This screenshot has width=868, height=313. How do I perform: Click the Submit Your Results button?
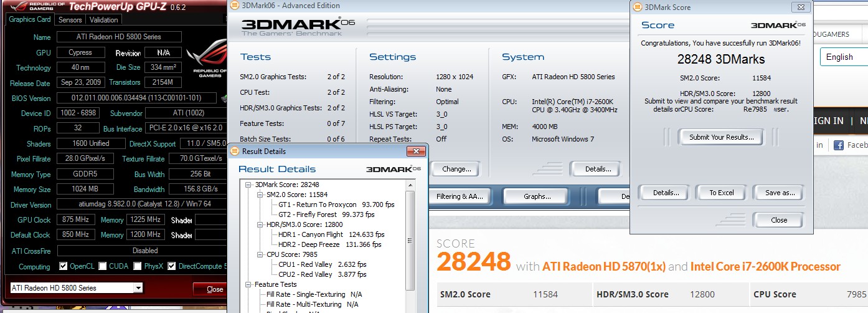point(721,137)
